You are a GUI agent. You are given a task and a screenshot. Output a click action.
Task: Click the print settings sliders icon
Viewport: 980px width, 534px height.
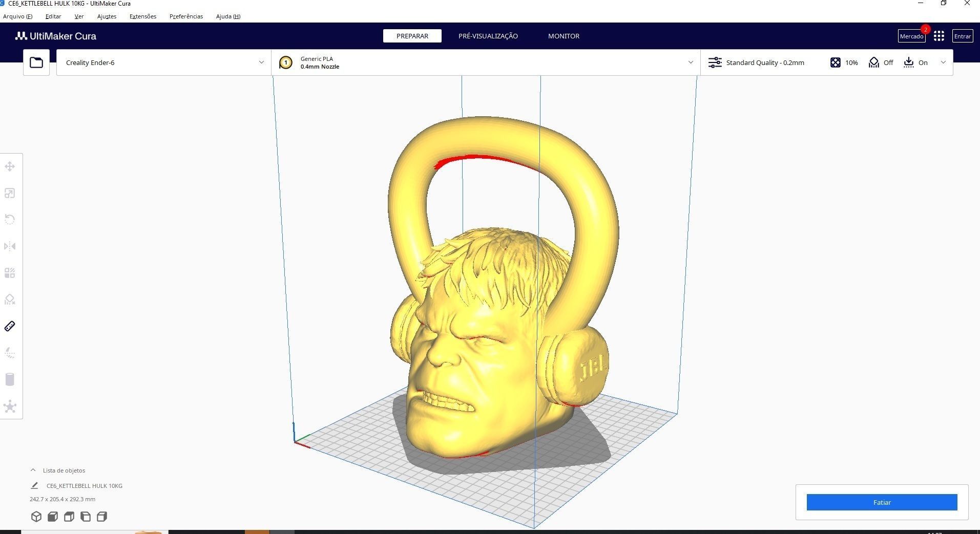click(x=715, y=62)
